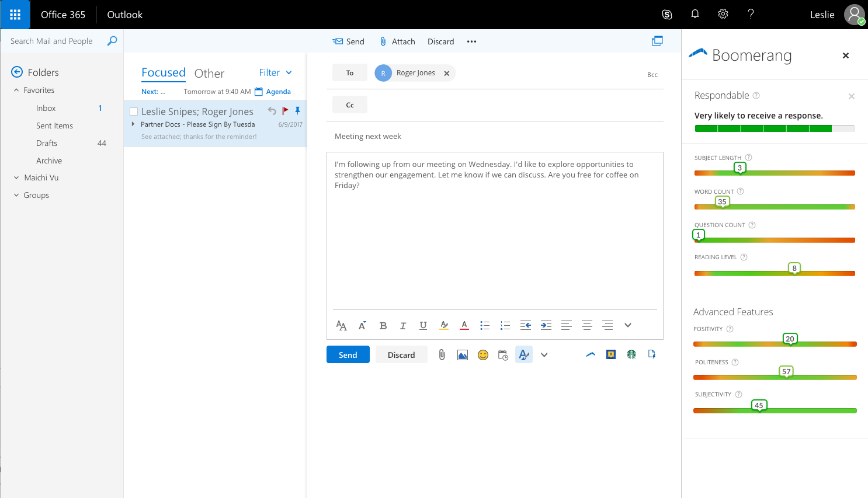
Task: Open Boomerang add-in from compose toolbar
Action: (x=591, y=354)
